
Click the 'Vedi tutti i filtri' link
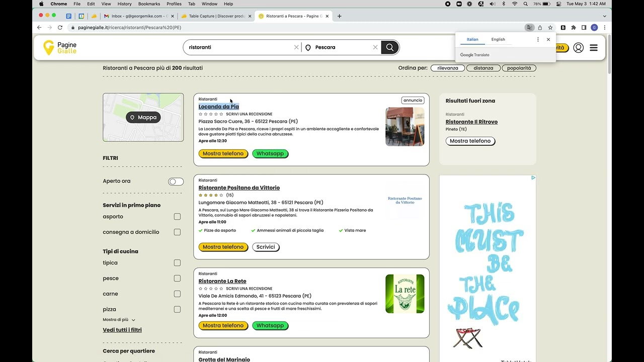(x=122, y=330)
